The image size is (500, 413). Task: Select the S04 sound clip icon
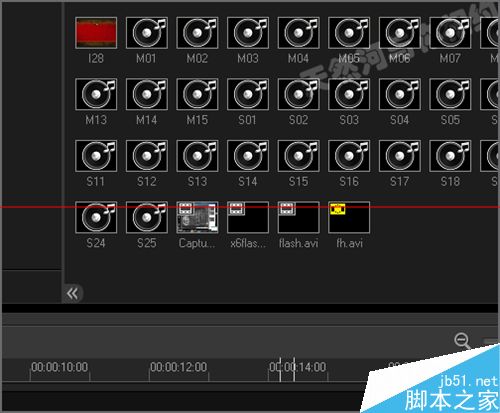[x=400, y=94]
